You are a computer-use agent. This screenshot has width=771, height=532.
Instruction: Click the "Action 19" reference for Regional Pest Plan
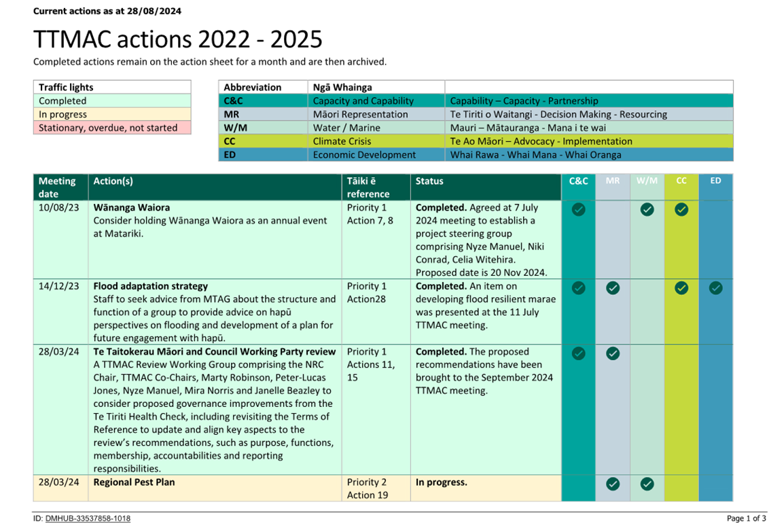(367, 495)
